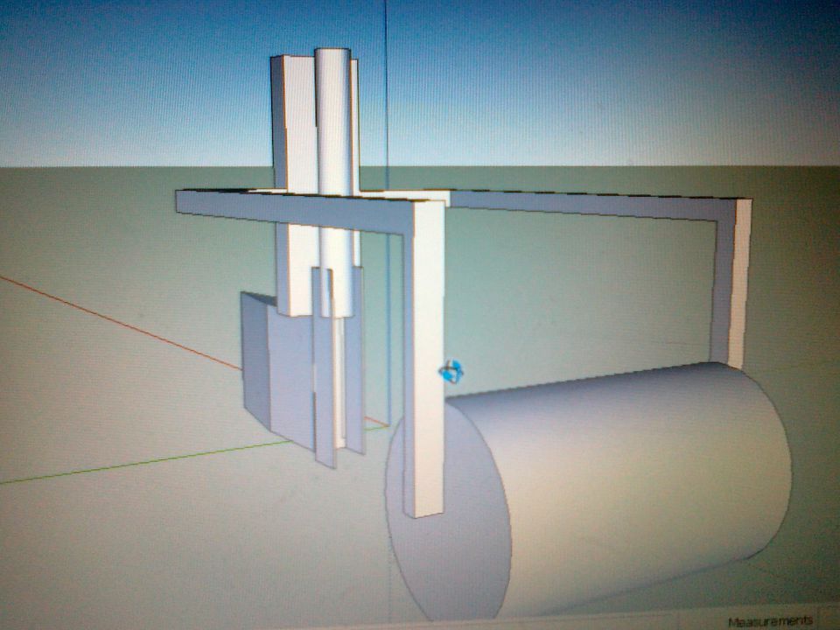Image resolution: width=840 pixels, height=630 pixels.
Task: Click the Measurements label in status bar
Action: pyautogui.click(x=770, y=621)
